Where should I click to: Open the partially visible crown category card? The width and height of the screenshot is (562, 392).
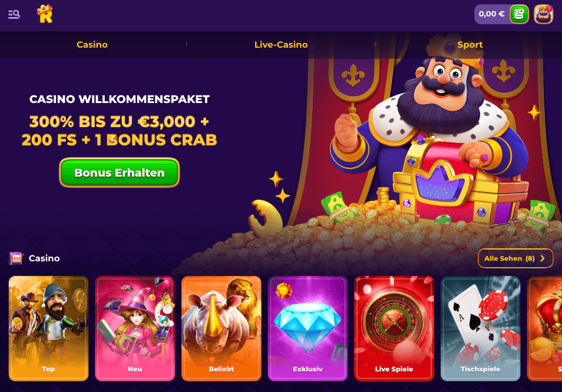544,328
